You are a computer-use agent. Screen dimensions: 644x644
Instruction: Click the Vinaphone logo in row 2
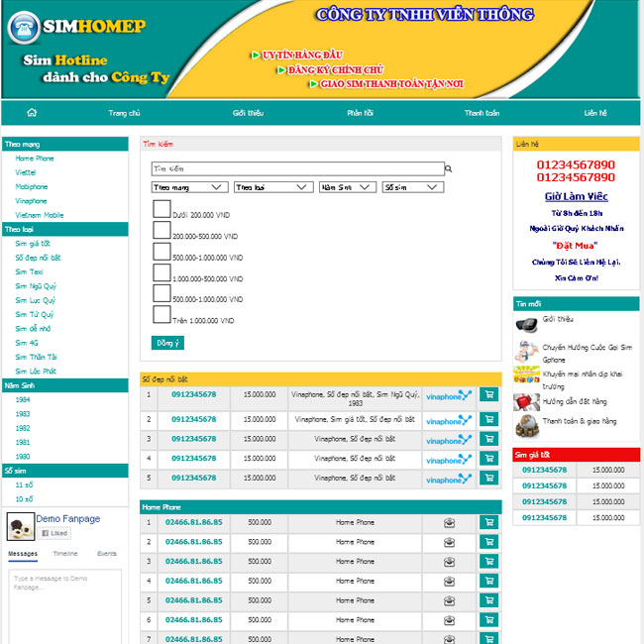point(449,420)
